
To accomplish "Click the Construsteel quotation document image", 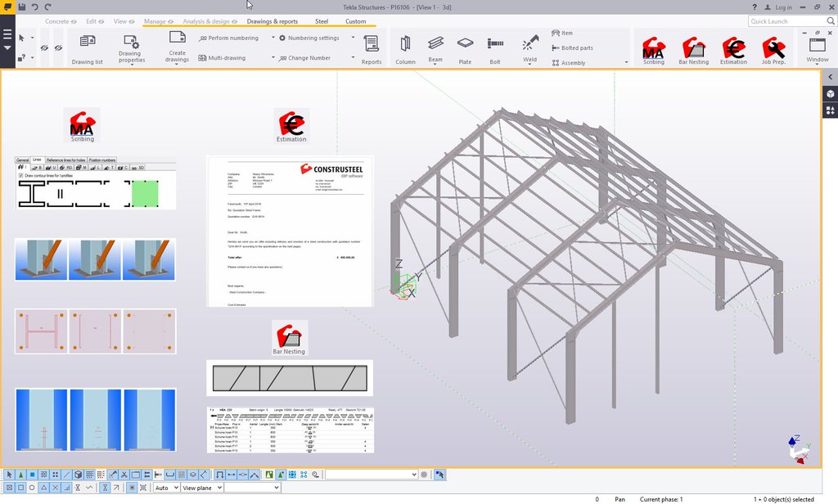I will 290,231.
